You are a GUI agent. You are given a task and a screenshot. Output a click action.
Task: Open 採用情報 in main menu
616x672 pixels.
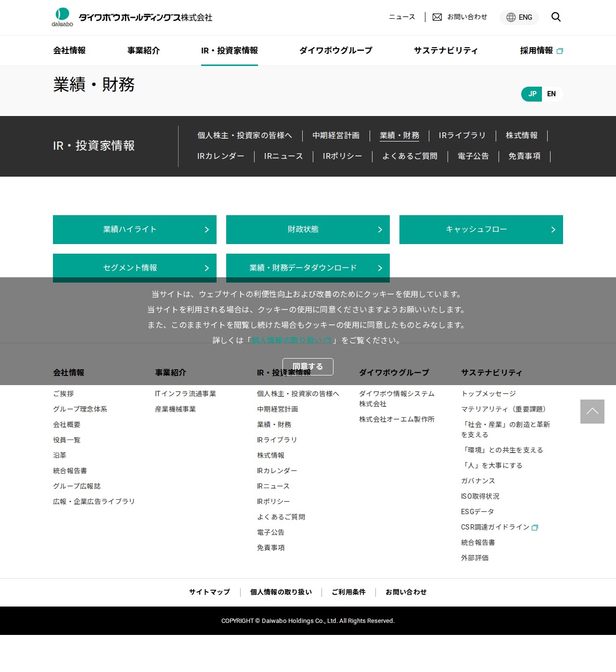tap(541, 51)
